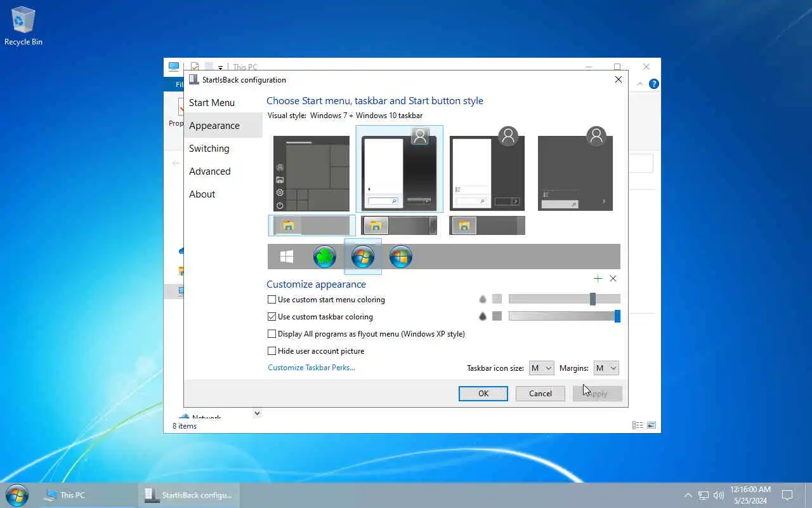Click the Windows Start orb on taskbar

click(x=16, y=495)
